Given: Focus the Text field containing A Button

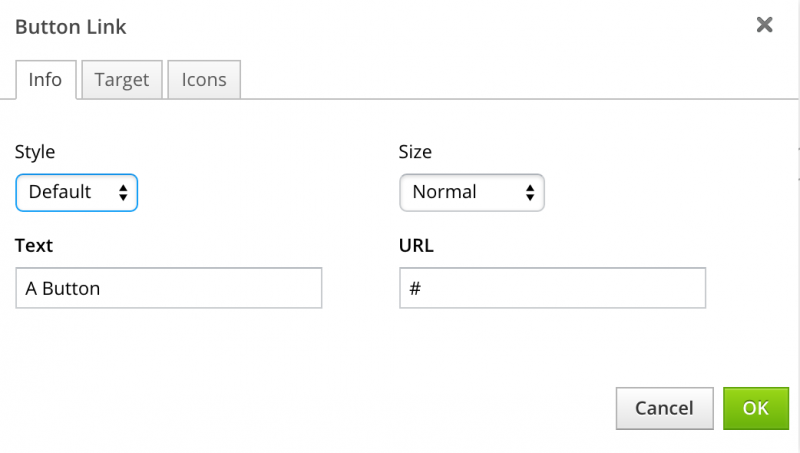Looking at the screenshot, I should tap(169, 288).
